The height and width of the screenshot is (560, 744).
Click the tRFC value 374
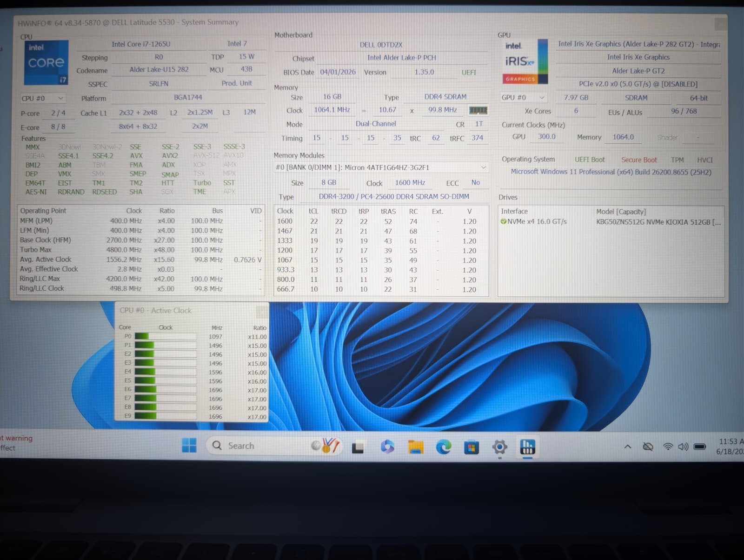[x=477, y=138]
